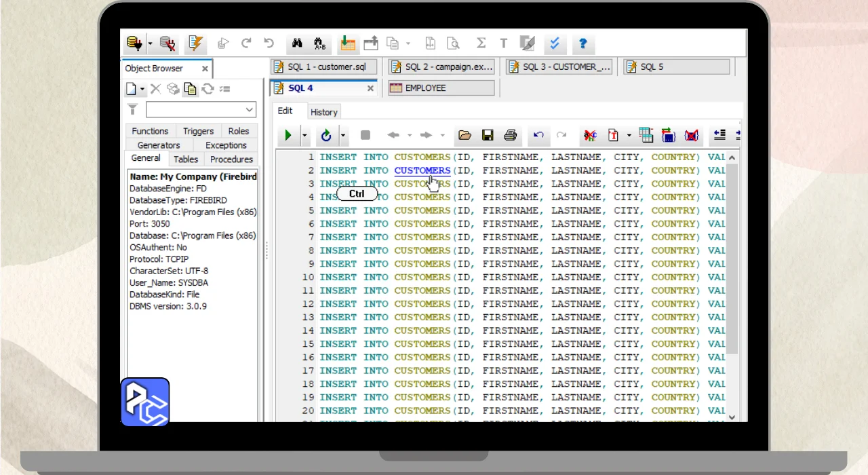Print the query using the printer icon
Viewport: 868px width, 475px height.
[511, 136]
